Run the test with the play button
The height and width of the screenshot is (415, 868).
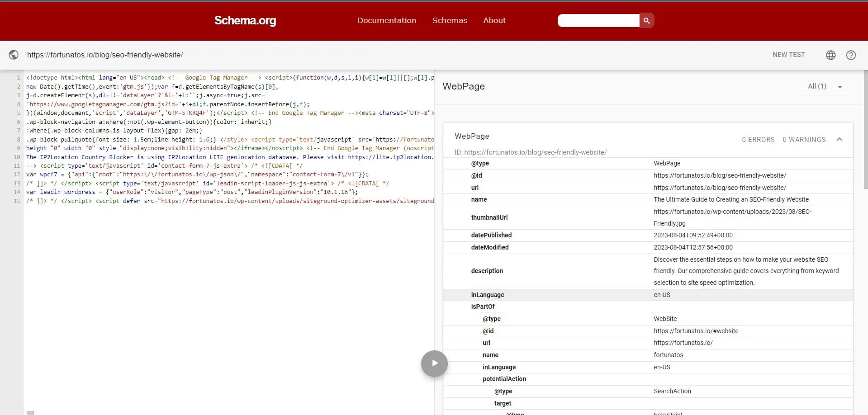click(x=434, y=363)
